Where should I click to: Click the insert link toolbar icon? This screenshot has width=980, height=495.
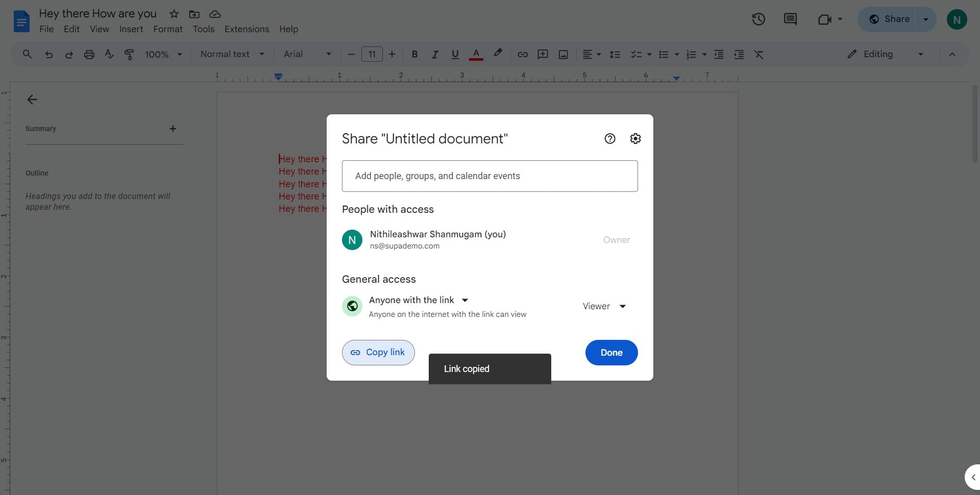[523, 54]
